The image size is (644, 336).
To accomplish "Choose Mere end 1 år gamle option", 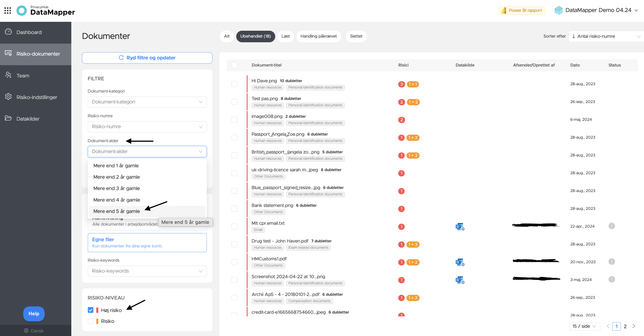I will [147, 166].
